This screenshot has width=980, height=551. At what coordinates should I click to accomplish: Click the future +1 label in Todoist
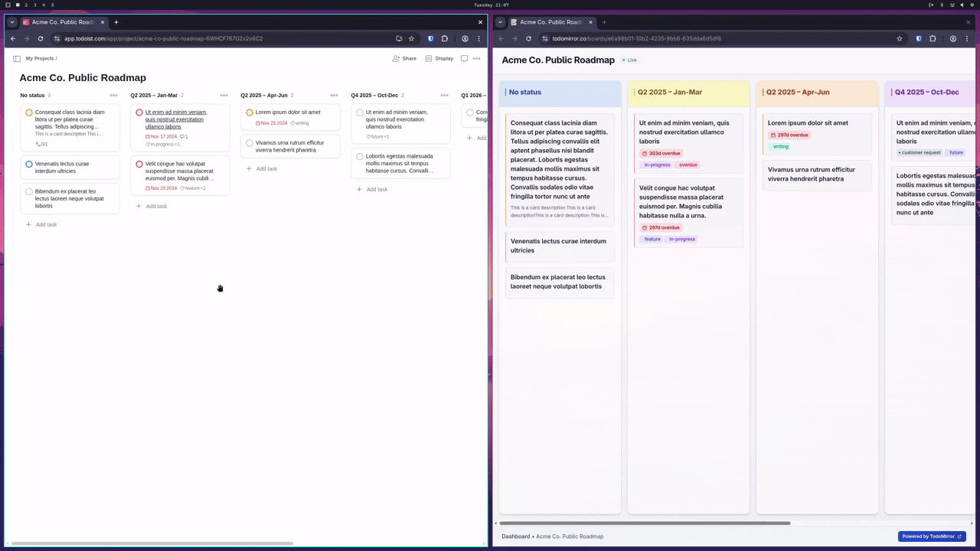click(x=377, y=136)
